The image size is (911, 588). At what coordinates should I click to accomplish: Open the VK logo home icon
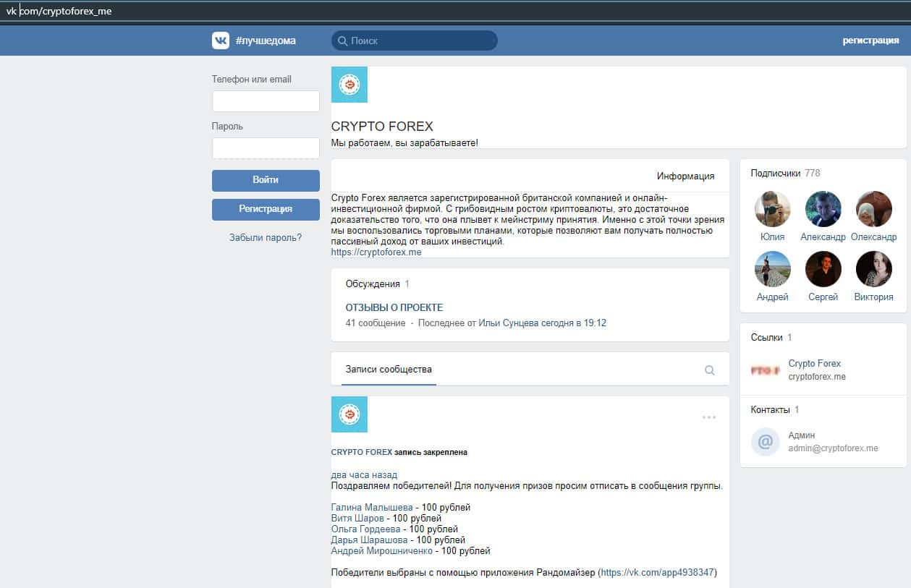[x=221, y=41]
